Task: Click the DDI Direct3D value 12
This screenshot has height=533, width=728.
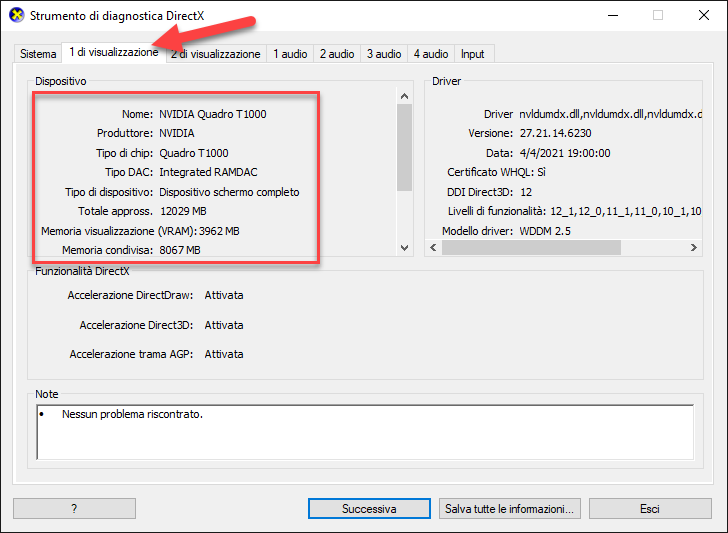Action: click(x=526, y=192)
